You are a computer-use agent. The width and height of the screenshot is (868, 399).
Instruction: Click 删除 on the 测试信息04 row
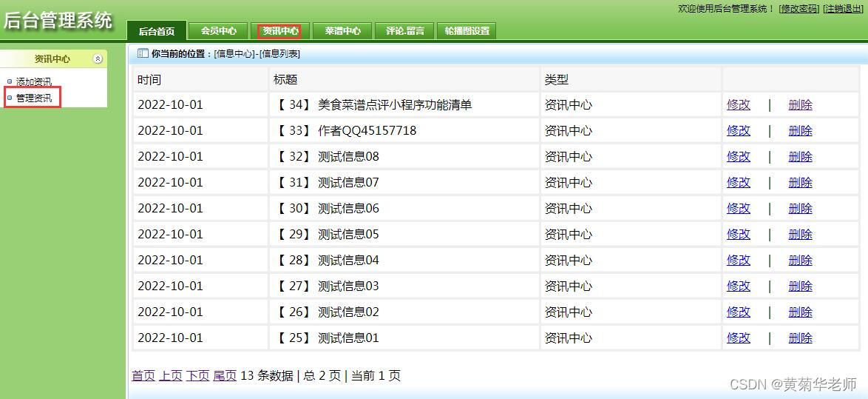[x=801, y=260]
